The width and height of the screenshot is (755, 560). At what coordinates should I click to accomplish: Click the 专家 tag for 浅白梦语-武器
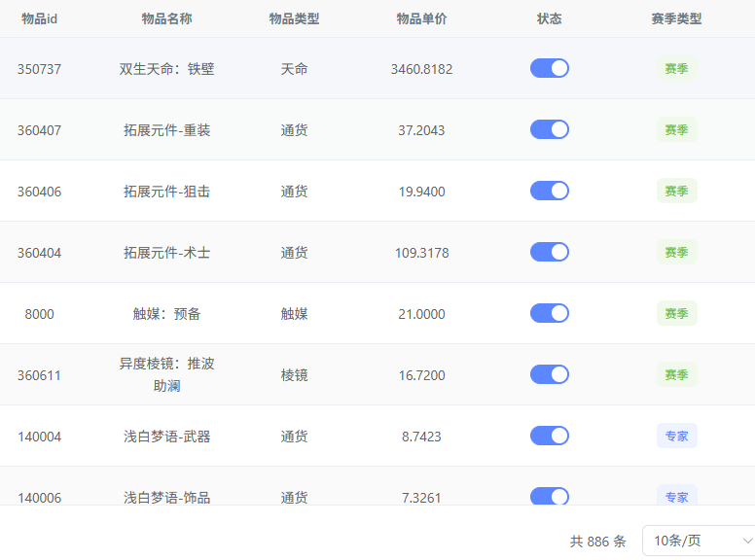pyautogui.click(x=676, y=437)
